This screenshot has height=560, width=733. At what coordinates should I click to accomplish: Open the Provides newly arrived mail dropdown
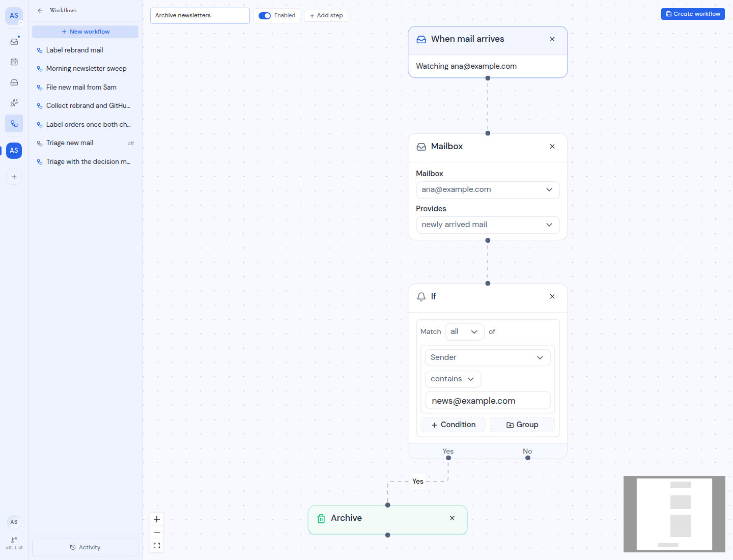(488, 225)
